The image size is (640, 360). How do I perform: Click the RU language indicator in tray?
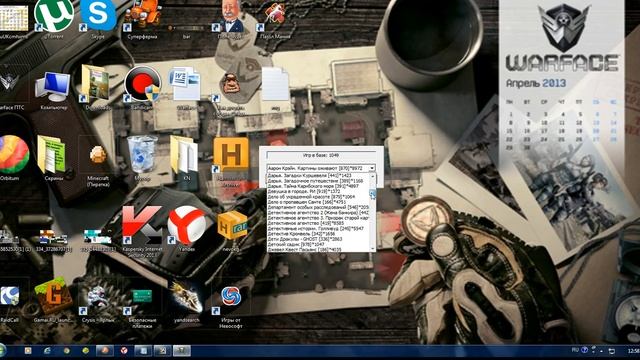pos(575,350)
